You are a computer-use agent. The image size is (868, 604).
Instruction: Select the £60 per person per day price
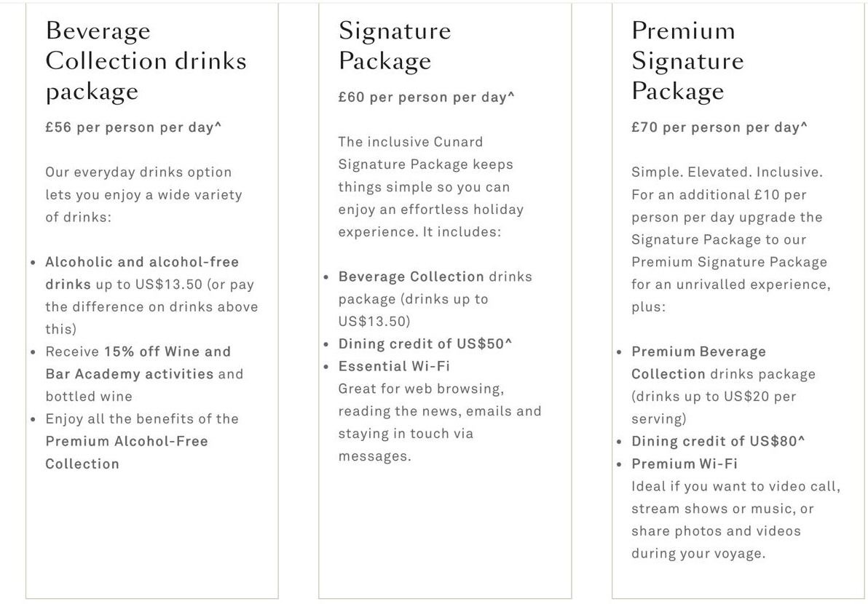[426, 98]
